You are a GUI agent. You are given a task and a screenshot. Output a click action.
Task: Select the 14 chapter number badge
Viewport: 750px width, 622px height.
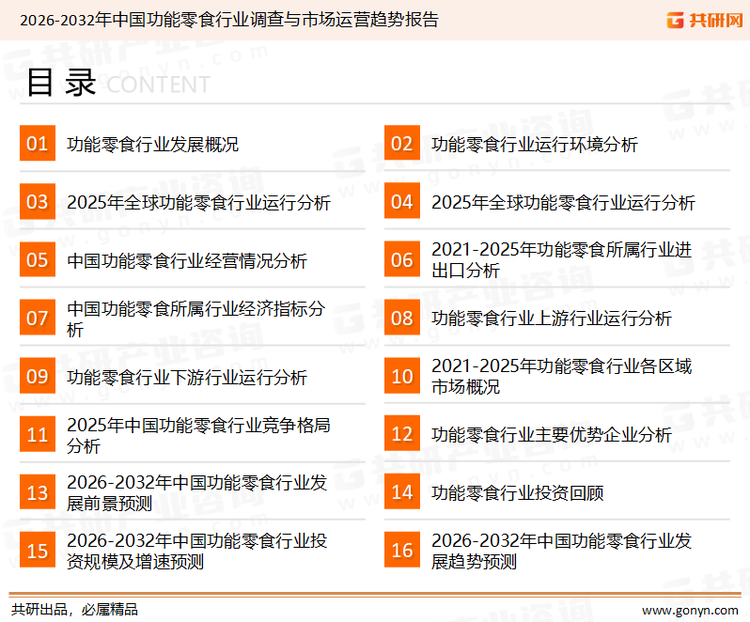point(402,492)
